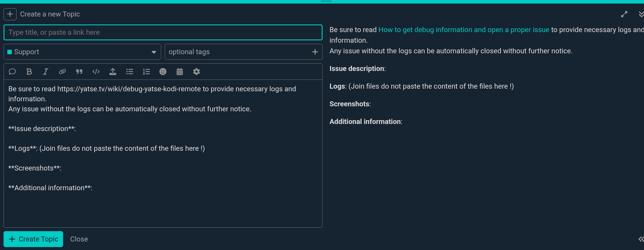Hide the preview panel with the double-chevron

[641, 239]
